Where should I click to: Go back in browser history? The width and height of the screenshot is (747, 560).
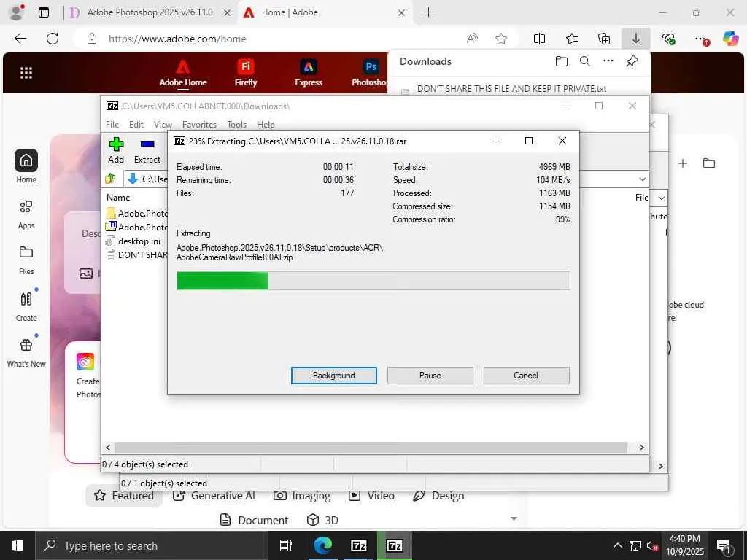tap(20, 39)
